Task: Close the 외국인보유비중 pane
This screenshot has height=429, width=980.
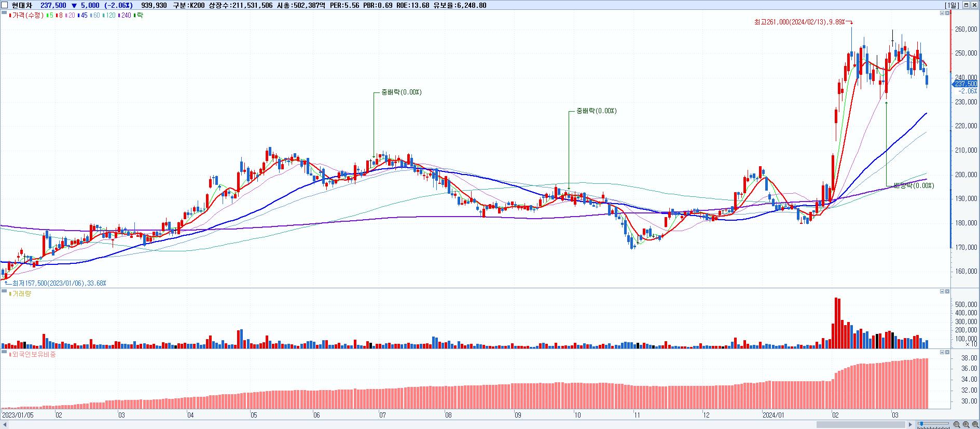Action: click(x=947, y=352)
